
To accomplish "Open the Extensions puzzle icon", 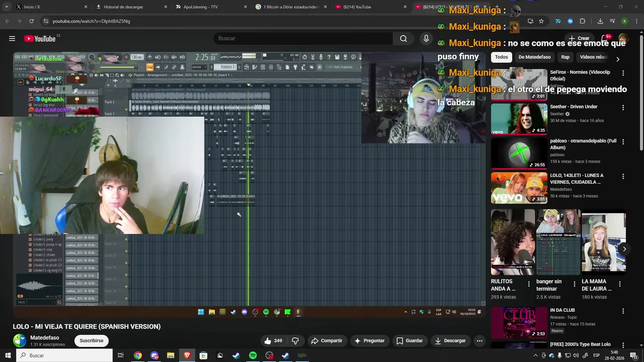I will click(x=583, y=21).
